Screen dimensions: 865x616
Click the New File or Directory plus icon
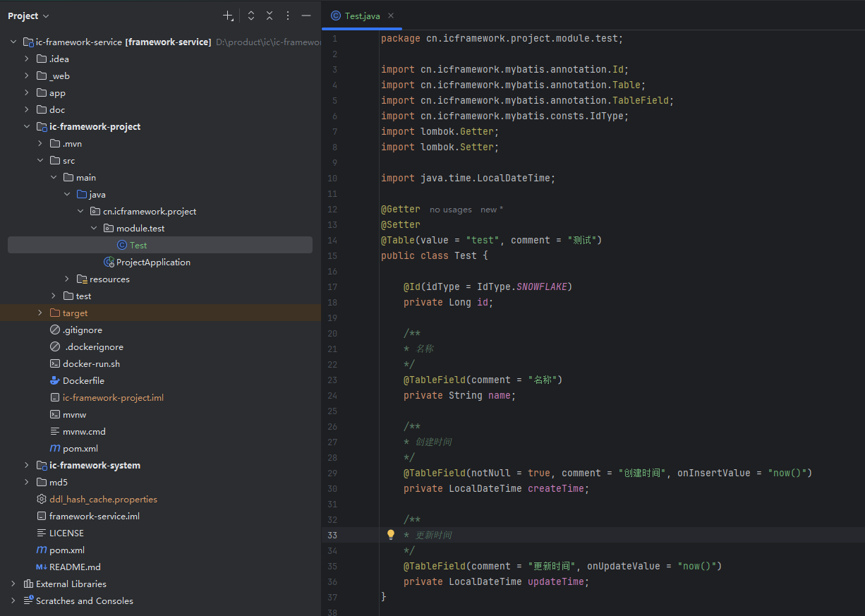point(228,16)
